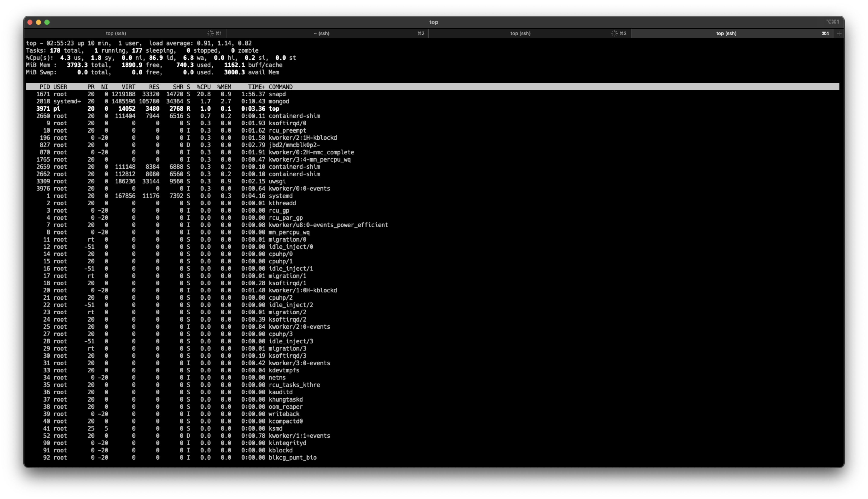Viewport: 868px width, 499px height.
Task: Click the %CPU column header
Action: click(x=204, y=87)
